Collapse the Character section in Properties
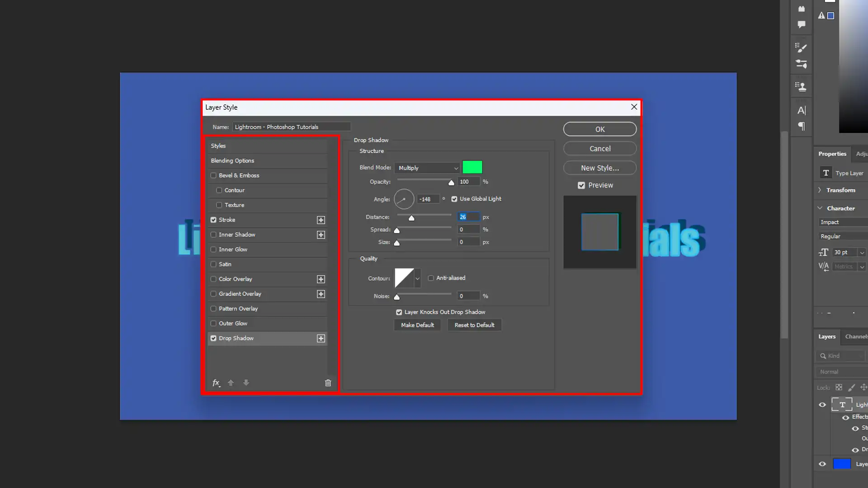 tap(820, 208)
